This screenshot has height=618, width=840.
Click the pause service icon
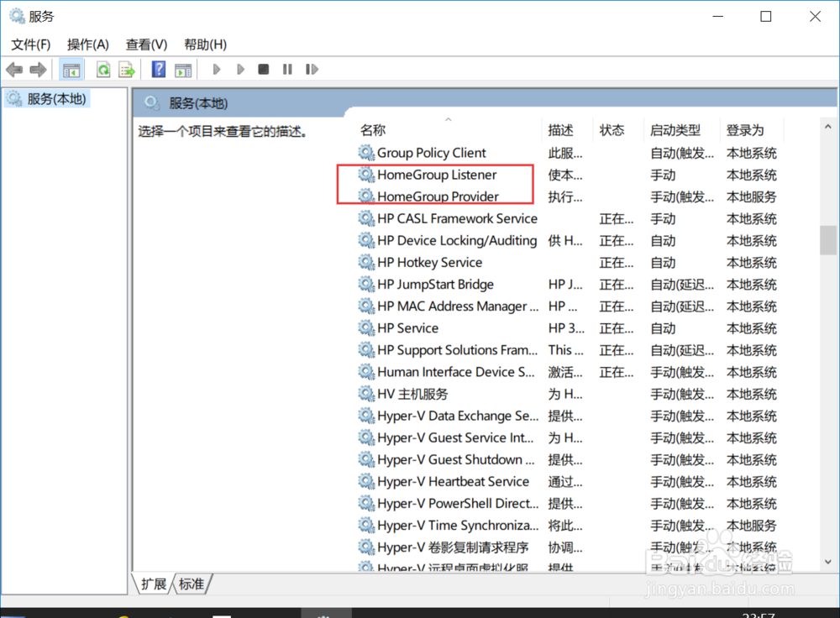pos(286,69)
